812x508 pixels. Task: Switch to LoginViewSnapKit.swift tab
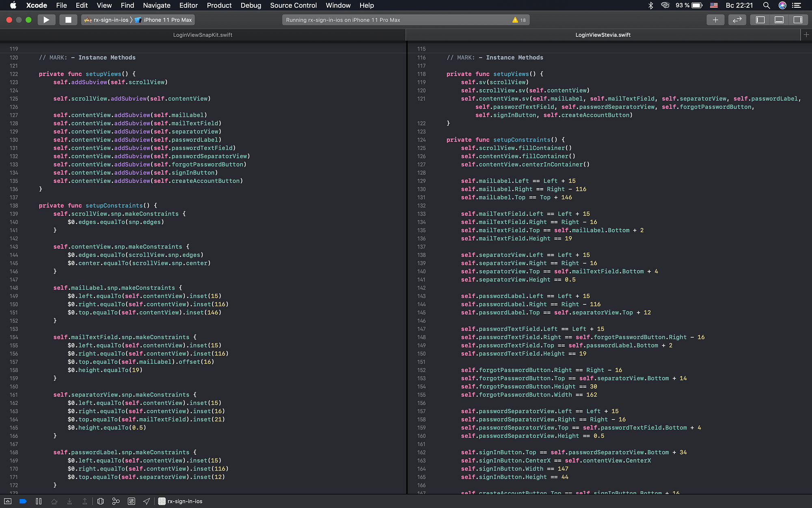click(x=203, y=35)
